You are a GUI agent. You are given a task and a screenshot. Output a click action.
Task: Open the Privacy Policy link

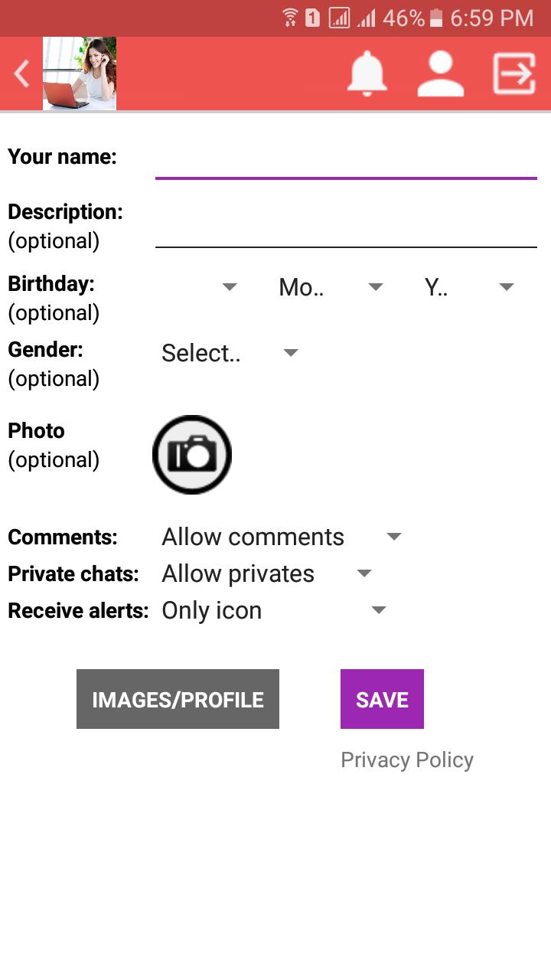(x=407, y=759)
